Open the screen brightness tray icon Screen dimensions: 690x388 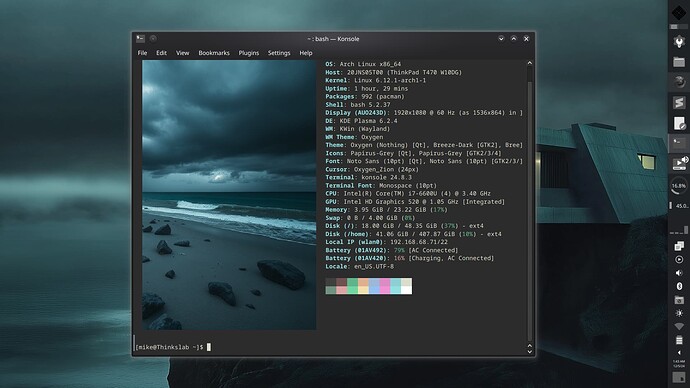point(679,313)
